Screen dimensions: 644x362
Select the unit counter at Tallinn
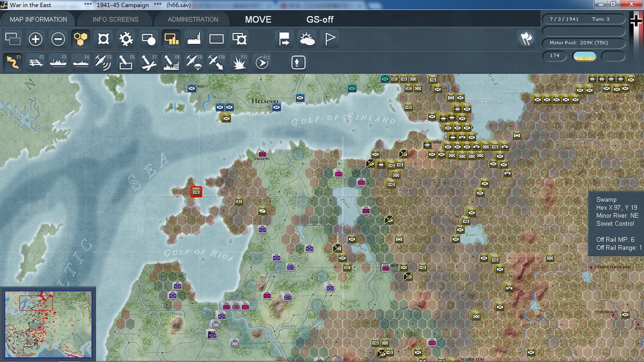(x=262, y=154)
